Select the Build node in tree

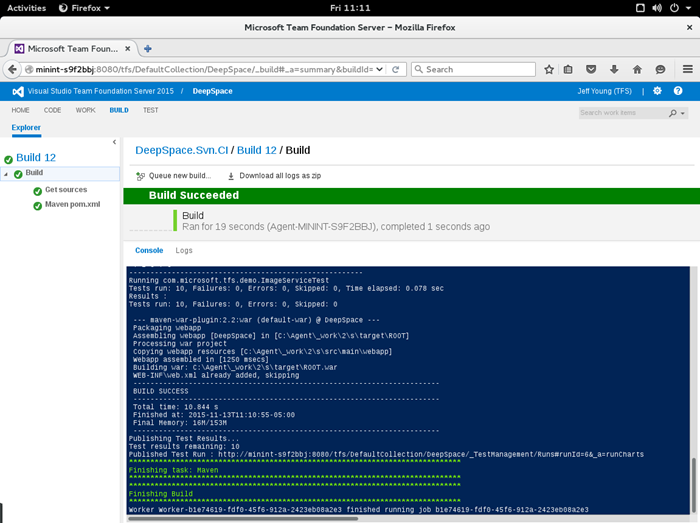tap(34, 173)
